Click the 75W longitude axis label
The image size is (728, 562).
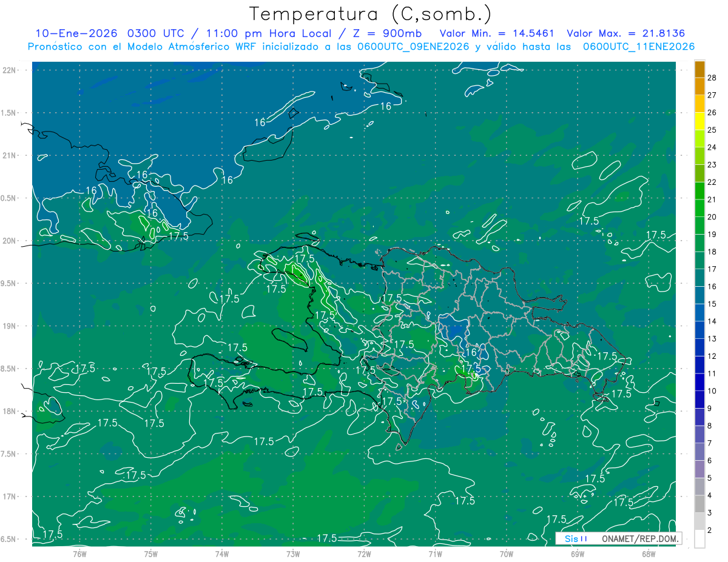(x=151, y=554)
